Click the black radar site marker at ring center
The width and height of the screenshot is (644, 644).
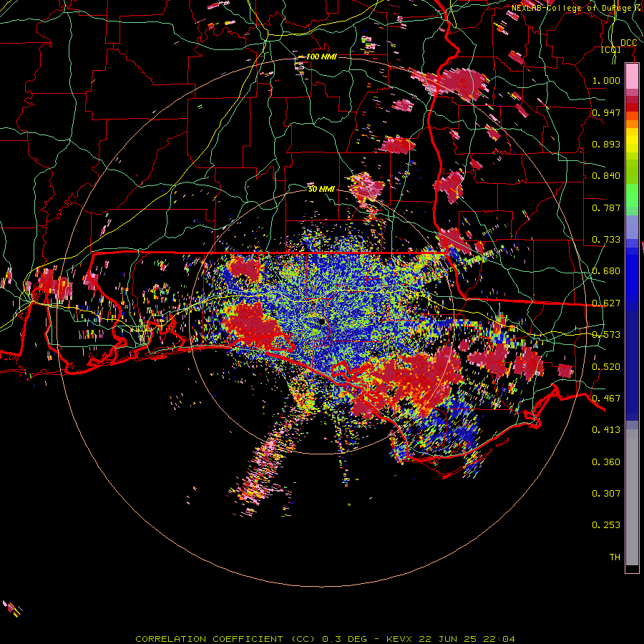(x=321, y=321)
